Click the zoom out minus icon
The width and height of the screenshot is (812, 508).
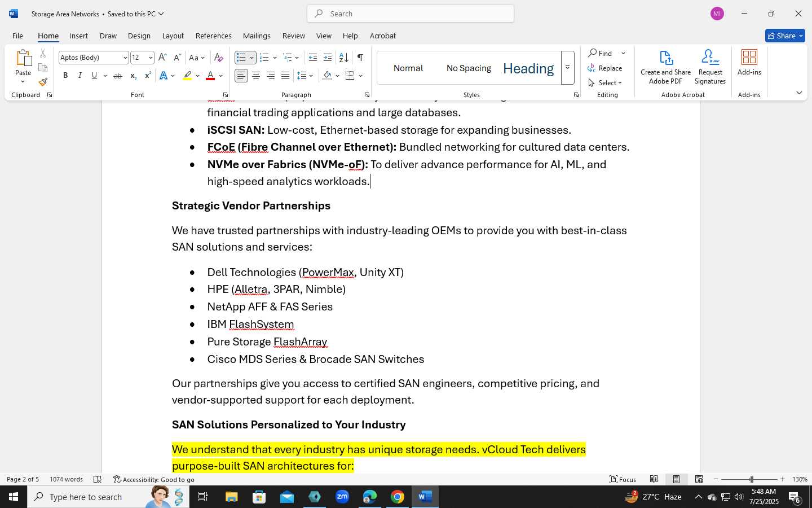[716, 479]
